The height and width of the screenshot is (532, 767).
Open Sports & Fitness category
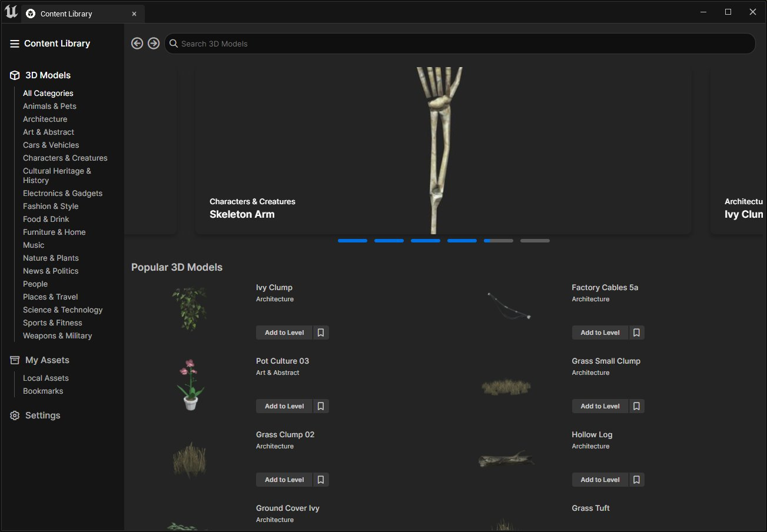pyautogui.click(x=52, y=322)
